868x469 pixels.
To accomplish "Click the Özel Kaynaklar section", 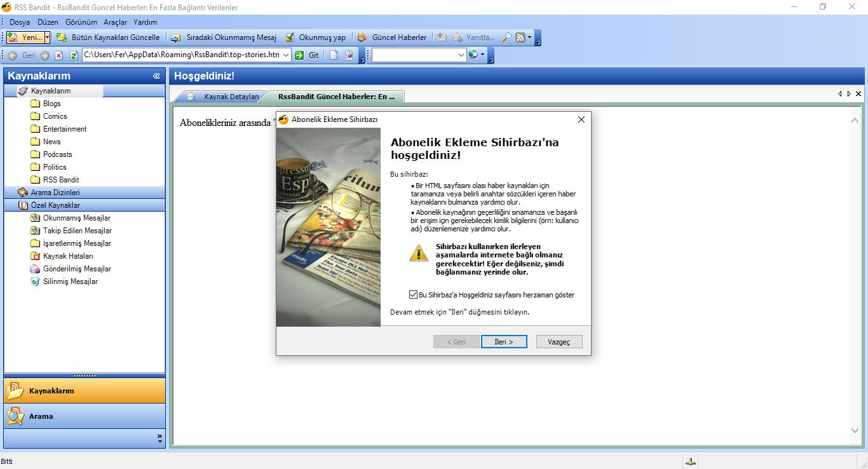I will pos(85,205).
